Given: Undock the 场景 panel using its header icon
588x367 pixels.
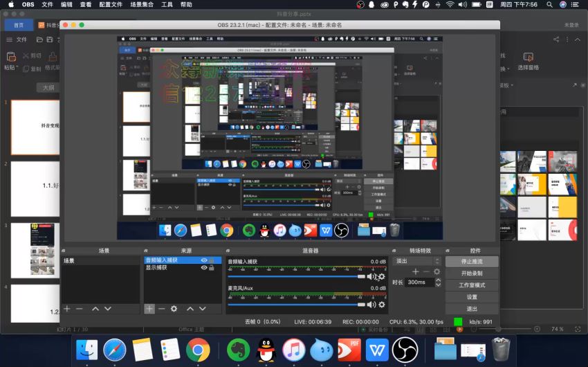Looking at the screenshot, I should (64, 251).
